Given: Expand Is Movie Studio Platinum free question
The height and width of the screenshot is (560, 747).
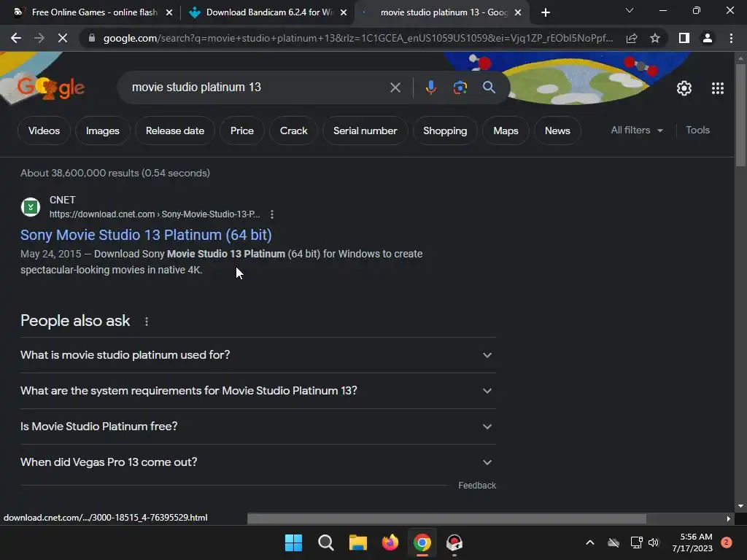Looking at the screenshot, I should click(x=258, y=427).
